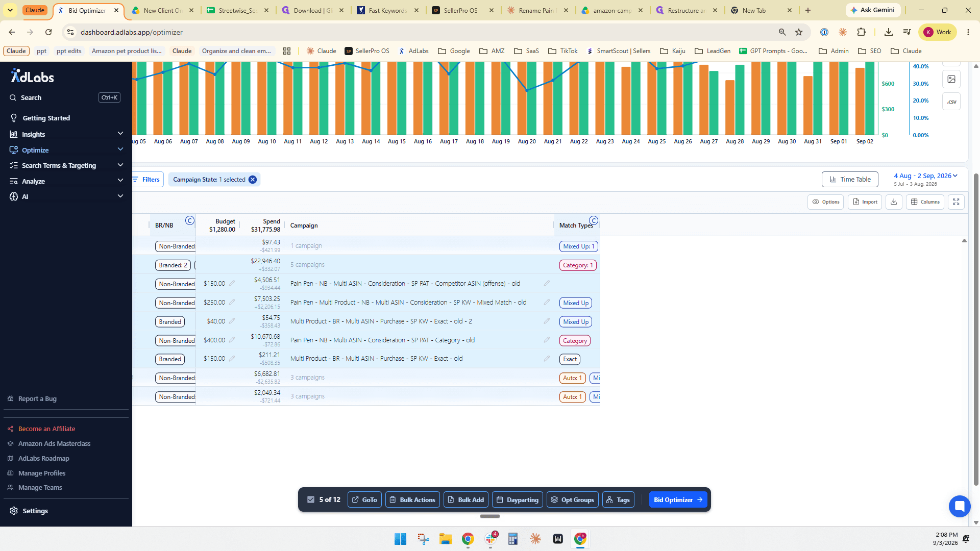This screenshot has width=980, height=551.
Task: Click the Match Types column circular C icon
Action: pos(594,220)
